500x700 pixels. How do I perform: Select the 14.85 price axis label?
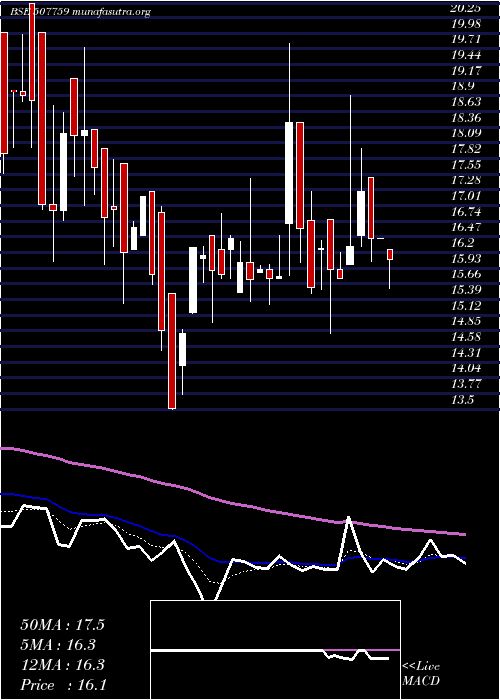pos(465,321)
